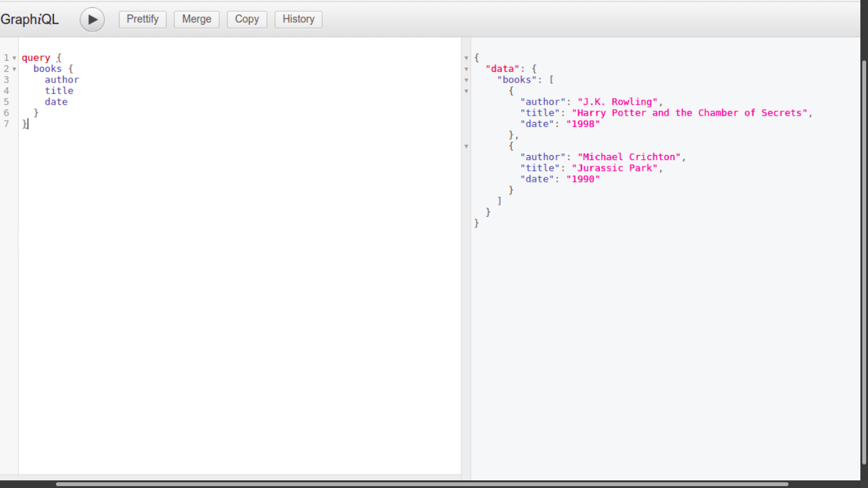This screenshot has width=868, height=488.
Task: Click the horizontal scrollbar at the bottom
Action: [422, 484]
